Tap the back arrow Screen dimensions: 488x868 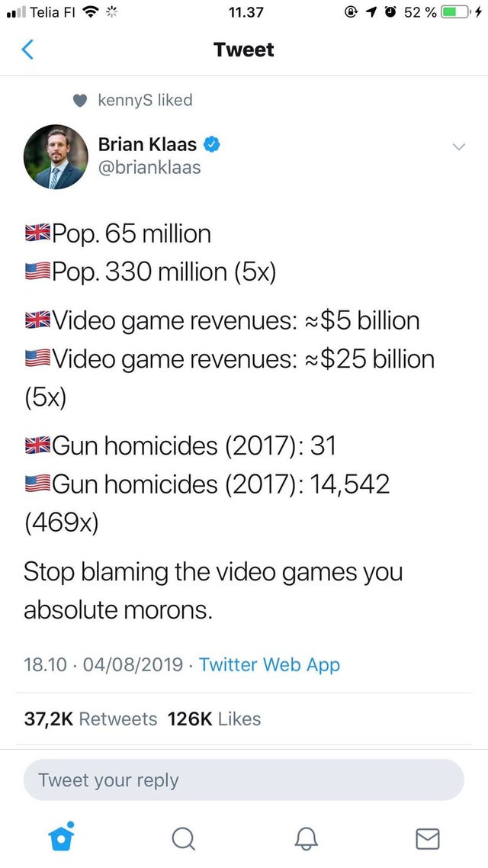[27, 50]
